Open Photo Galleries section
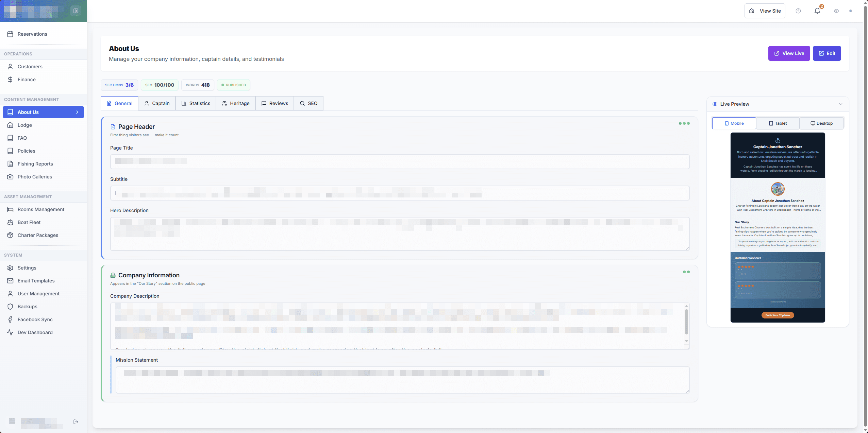 pyautogui.click(x=34, y=176)
